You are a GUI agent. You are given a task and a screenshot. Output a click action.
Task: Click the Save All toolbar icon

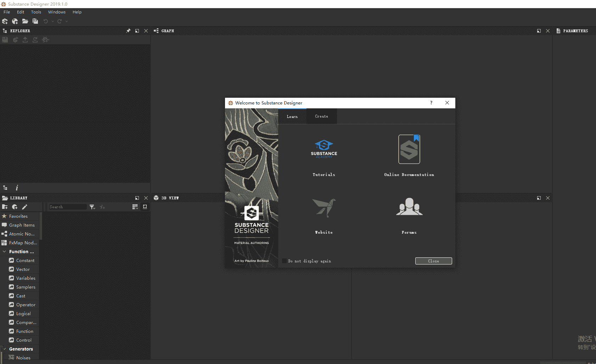[35, 21]
